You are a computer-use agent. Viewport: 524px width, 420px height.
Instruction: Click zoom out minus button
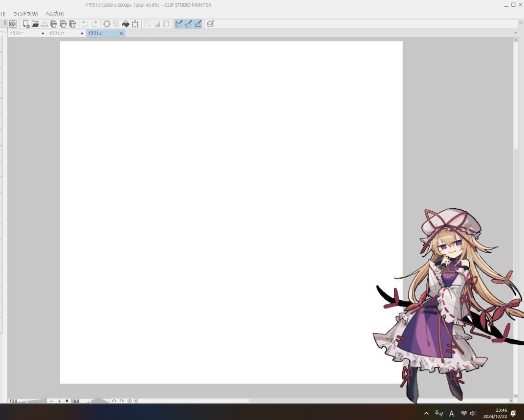tap(51, 401)
